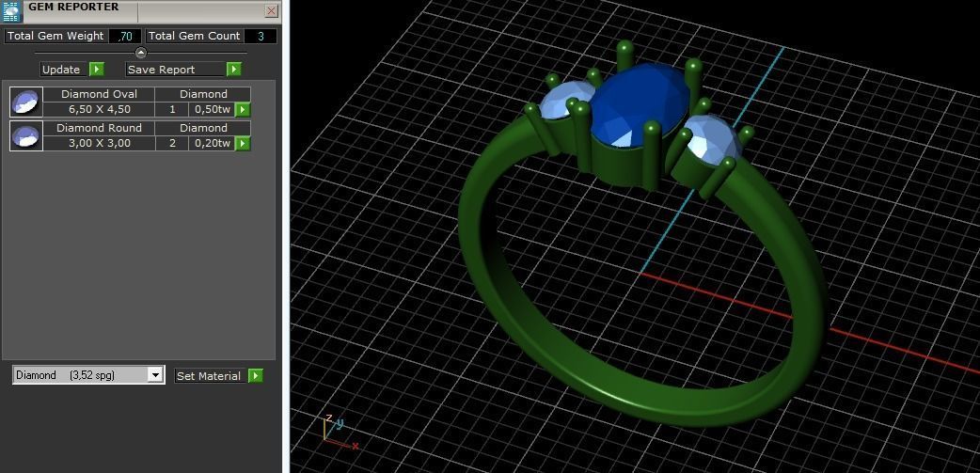Click the green arrow next to Set Material
Screen dimensions: 980x473
pyautogui.click(x=256, y=375)
